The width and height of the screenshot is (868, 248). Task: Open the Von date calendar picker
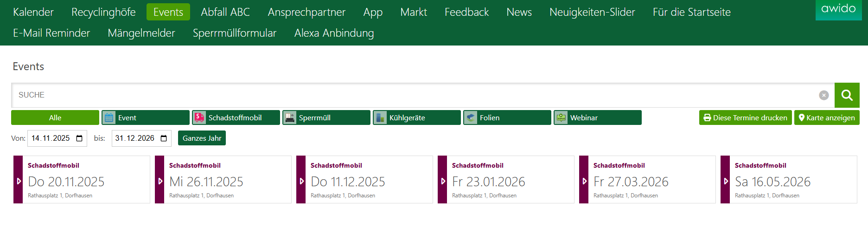pos(79,138)
